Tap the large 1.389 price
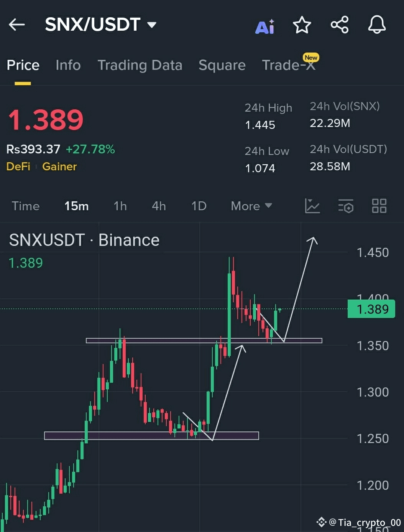 coord(46,120)
